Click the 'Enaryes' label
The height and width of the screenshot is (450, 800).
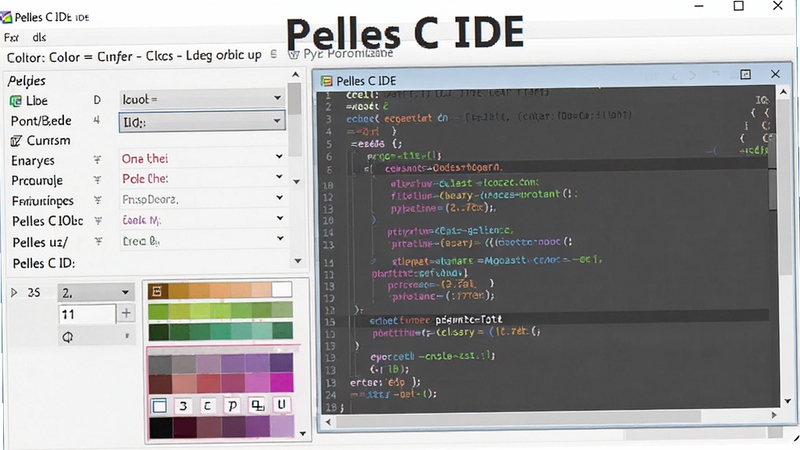coord(33,161)
